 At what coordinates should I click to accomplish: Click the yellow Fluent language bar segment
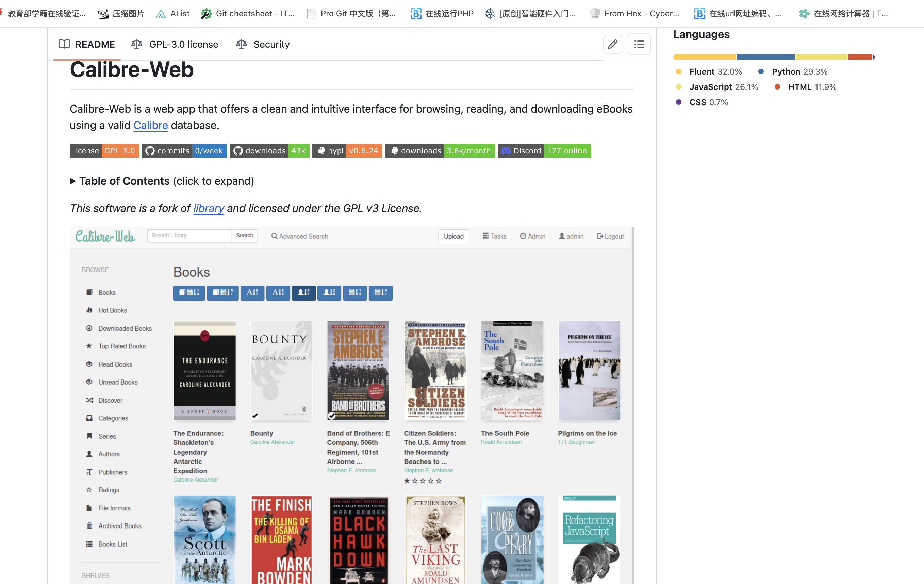tap(704, 57)
